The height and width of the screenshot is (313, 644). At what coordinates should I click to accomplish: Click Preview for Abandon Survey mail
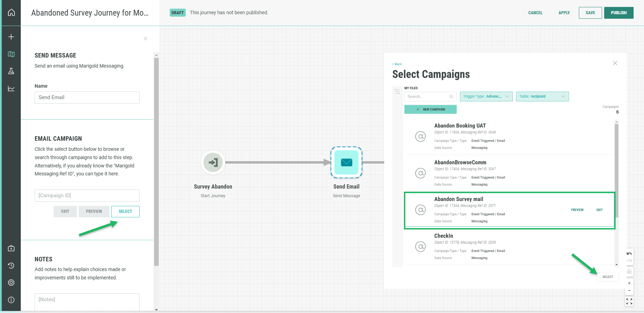coord(577,210)
